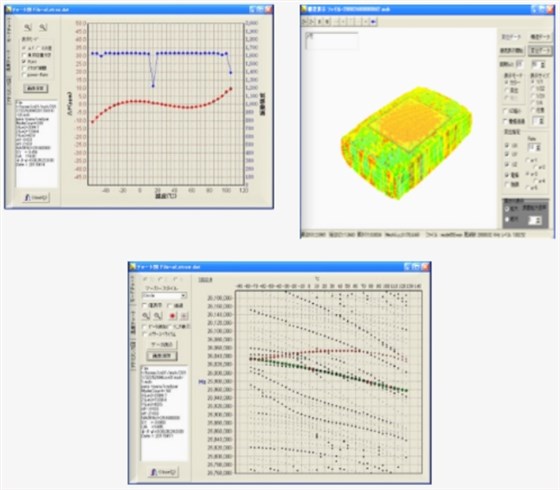Enable the power-Ratio checkbox
560x490 pixels.
coord(24,75)
